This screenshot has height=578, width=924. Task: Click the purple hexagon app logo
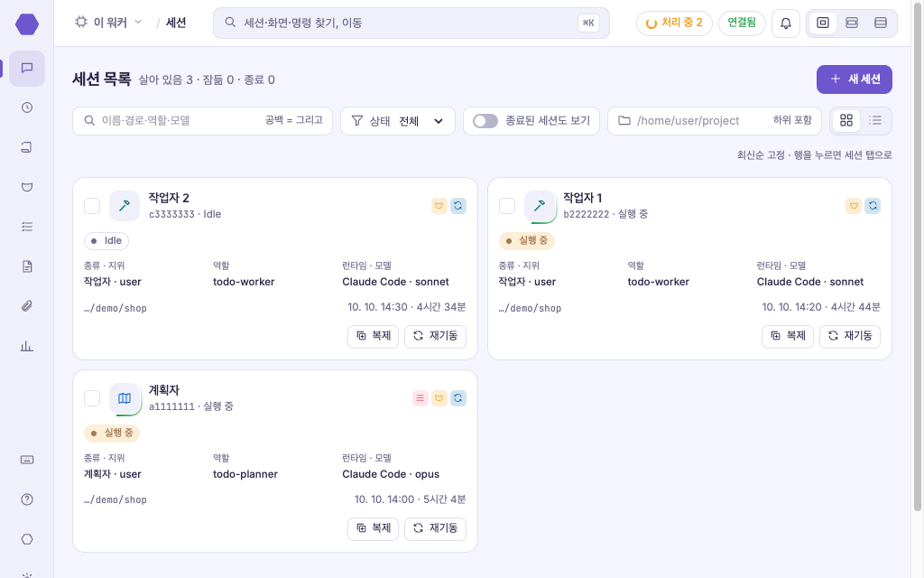pos(27,24)
